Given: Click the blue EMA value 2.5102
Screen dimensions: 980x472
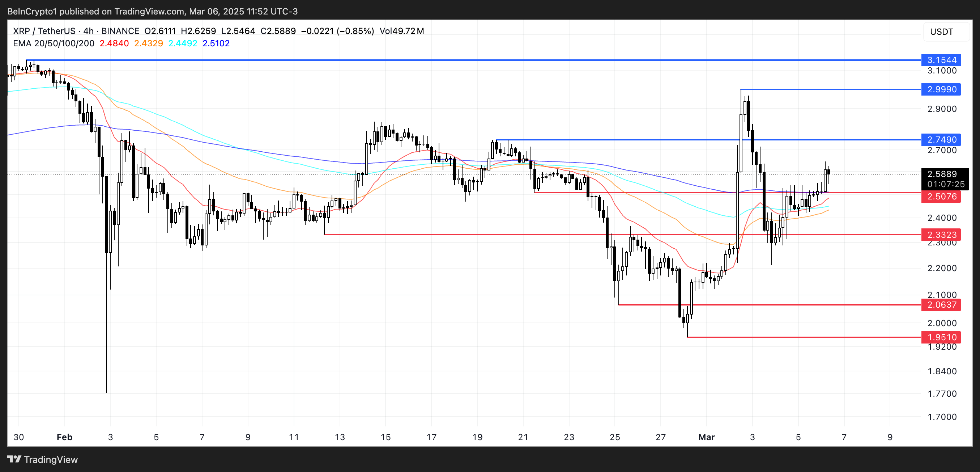Looking at the screenshot, I should (x=216, y=43).
